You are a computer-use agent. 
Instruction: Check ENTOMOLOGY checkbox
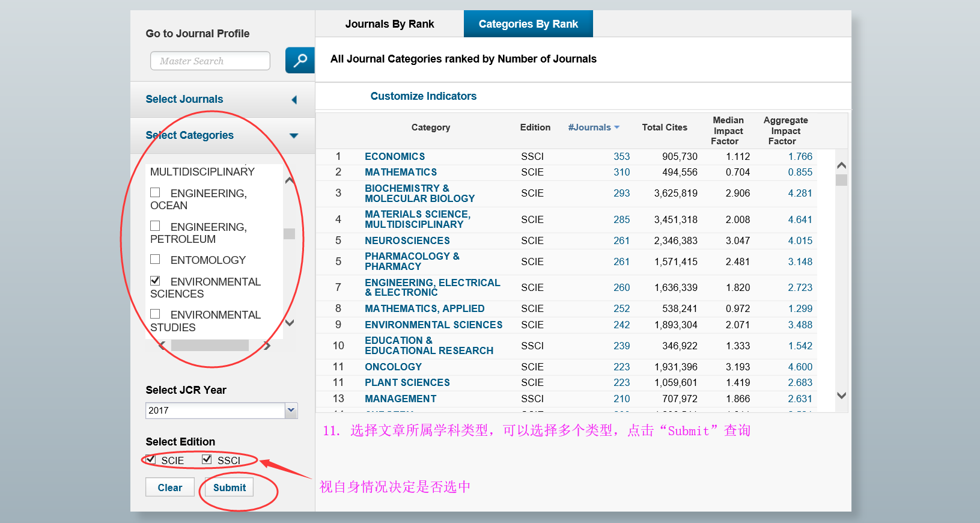(x=155, y=259)
